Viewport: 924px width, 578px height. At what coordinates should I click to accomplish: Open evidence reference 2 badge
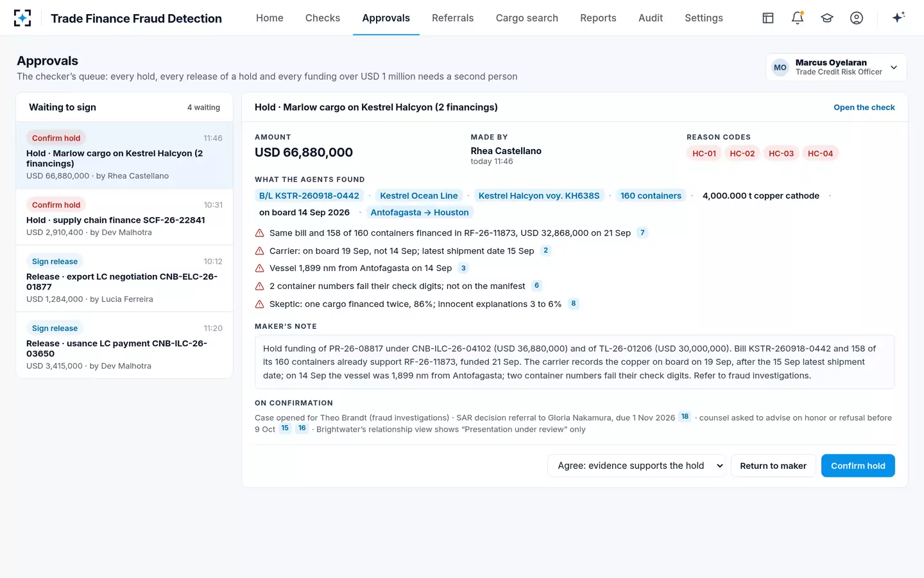(545, 250)
